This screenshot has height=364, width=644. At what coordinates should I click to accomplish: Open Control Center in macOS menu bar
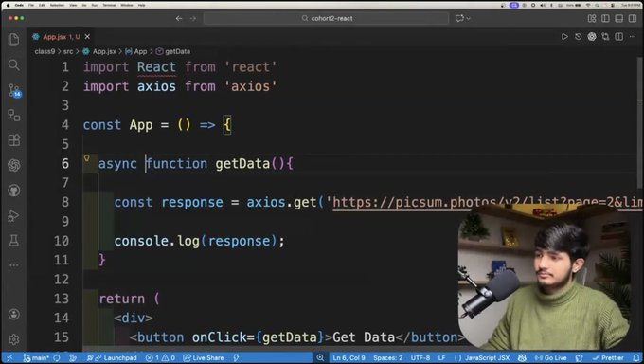[x=613, y=5]
